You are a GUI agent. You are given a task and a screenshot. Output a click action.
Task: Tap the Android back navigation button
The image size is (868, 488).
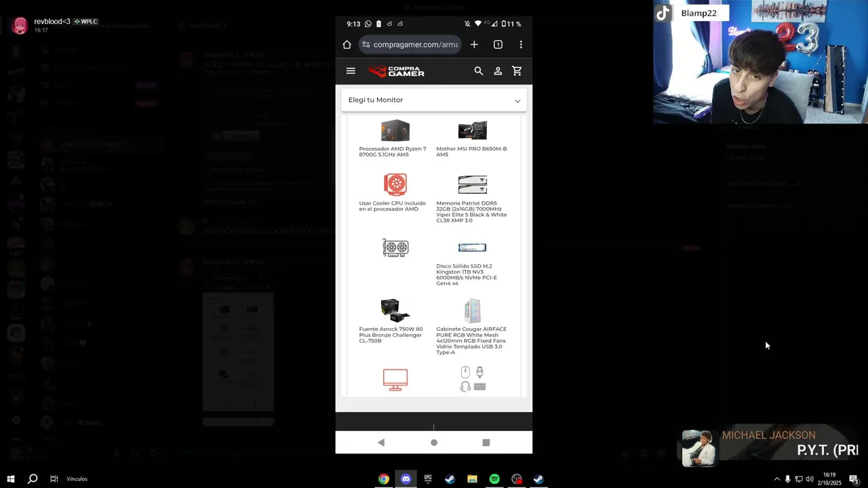[x=381, y=443]
